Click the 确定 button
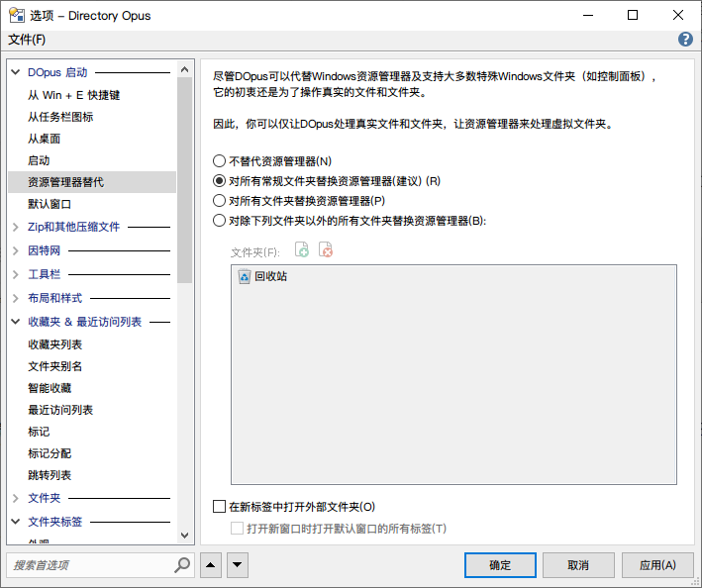This screenshot has height=588, width=702. (x=500, y=565)
